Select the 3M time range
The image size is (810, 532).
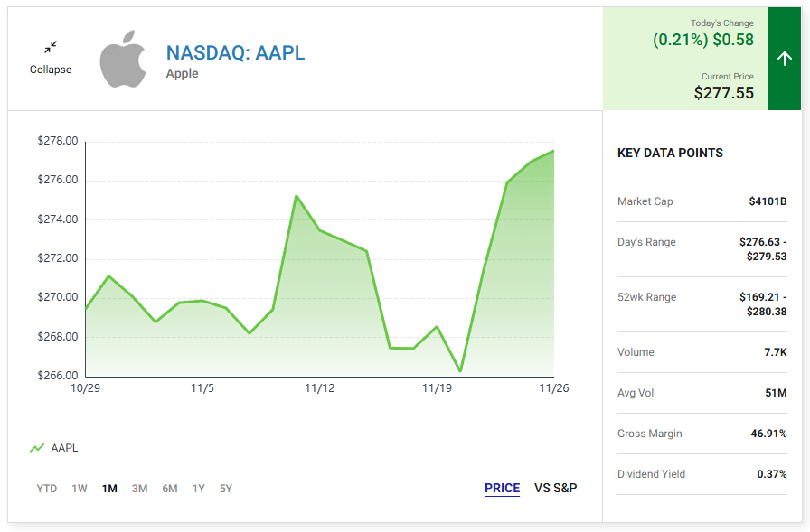pyautogui.click(x=139, y=488)
